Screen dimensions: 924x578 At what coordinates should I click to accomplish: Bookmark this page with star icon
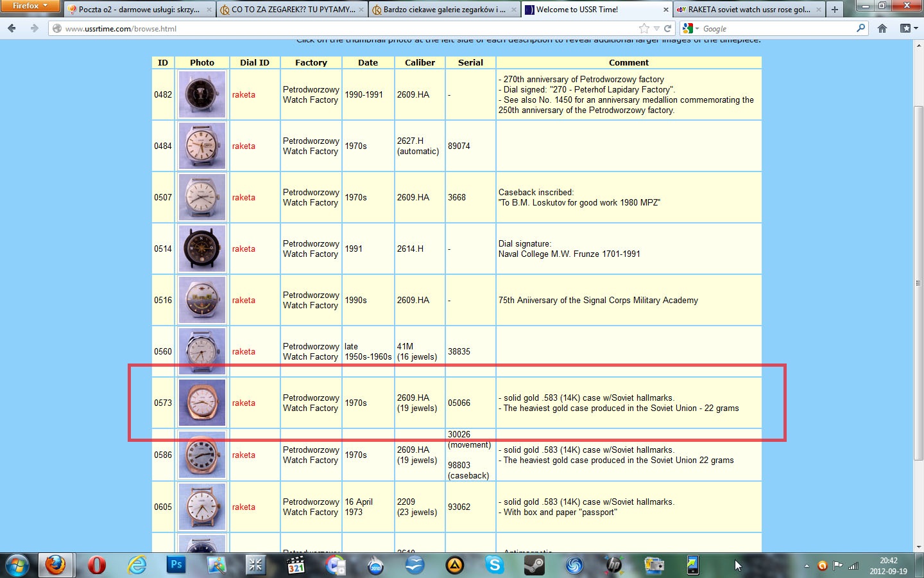(x=644, y=28)
